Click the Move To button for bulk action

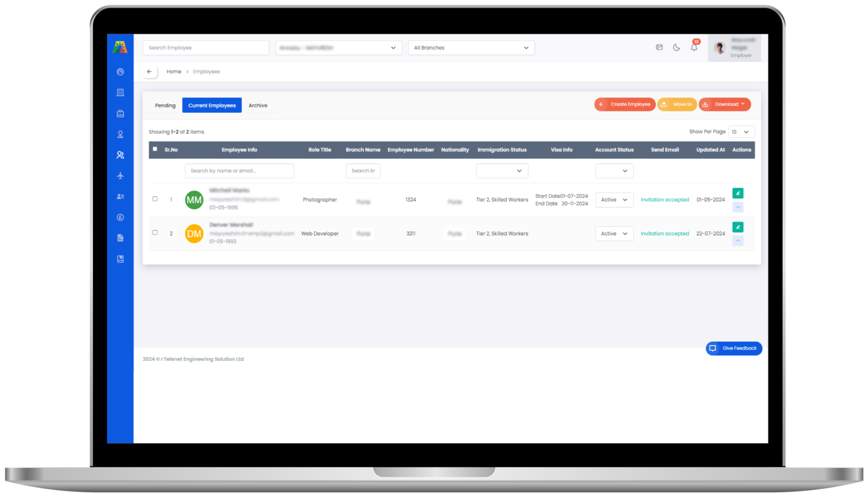click(x=677, y=104)
